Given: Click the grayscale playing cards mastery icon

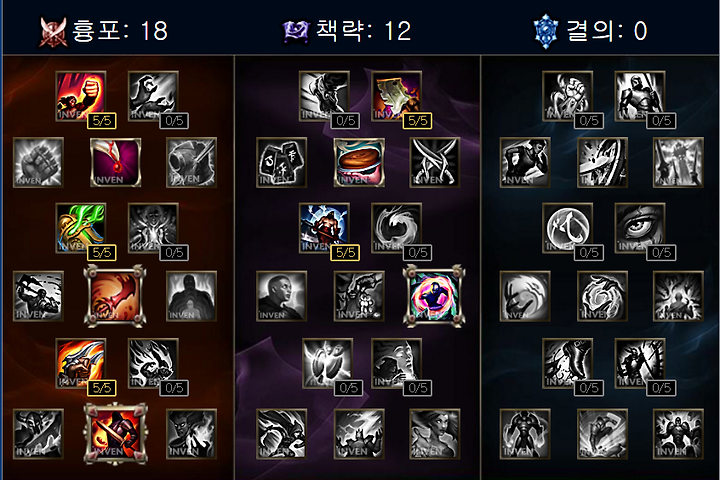Looking at the screenshot, I should click(281, 163).
